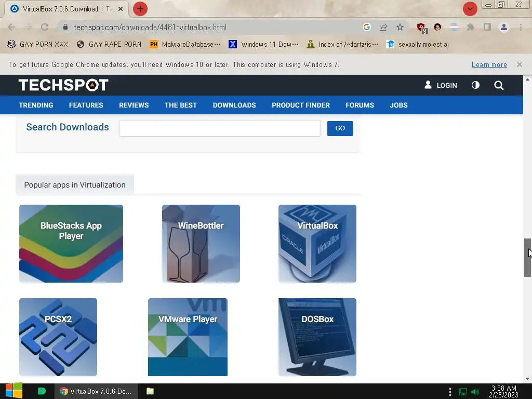This screenshot has width=532, height=399.
Task: Click the scrollbar up arrow
Action: 527,79
